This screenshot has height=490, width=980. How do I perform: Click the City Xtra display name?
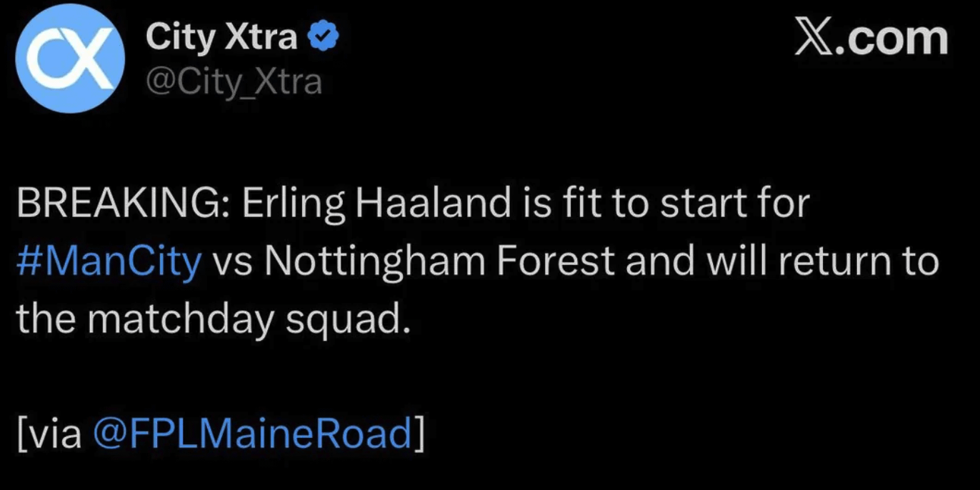click(221, 38)
